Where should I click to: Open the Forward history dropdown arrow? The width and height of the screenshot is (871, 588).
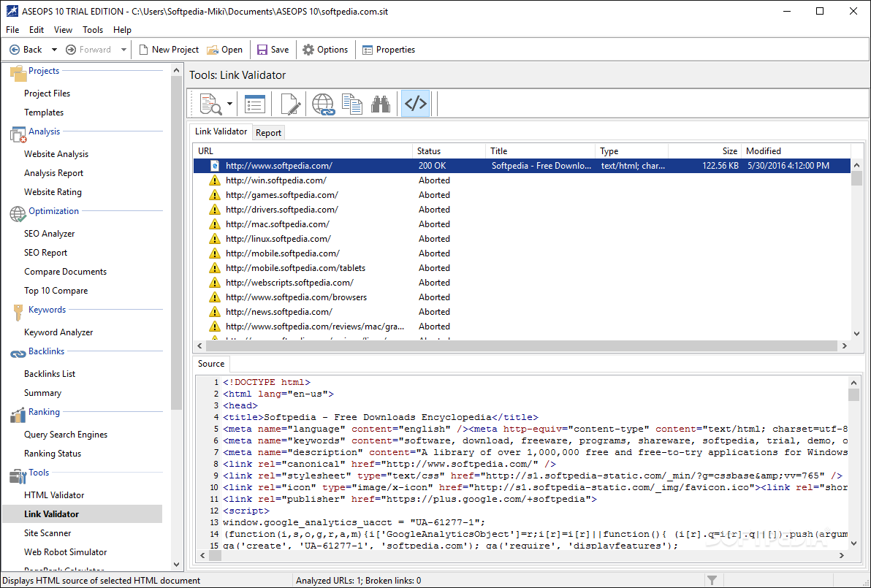click(123, 50)
